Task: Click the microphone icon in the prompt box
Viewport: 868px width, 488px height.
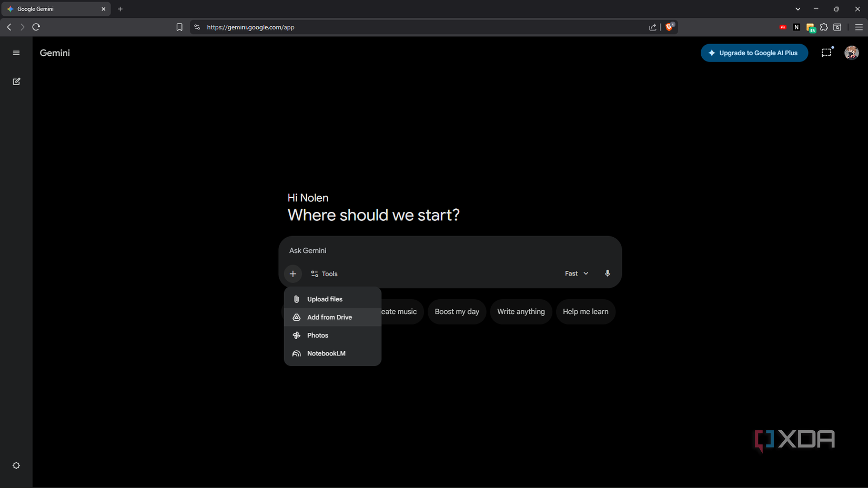Action: 607,273
